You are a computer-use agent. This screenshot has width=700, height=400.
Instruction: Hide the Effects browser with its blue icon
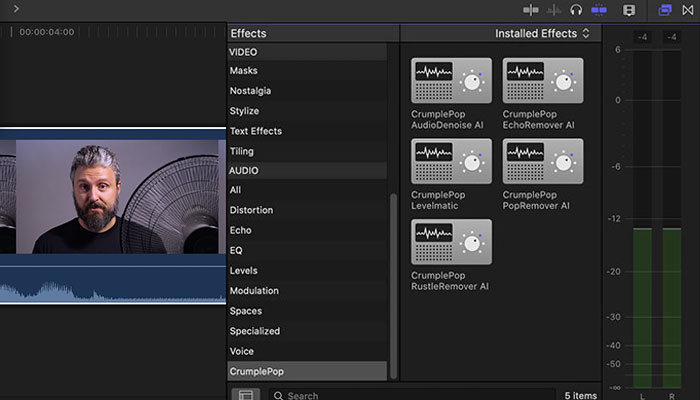click(x=665, y=10)
